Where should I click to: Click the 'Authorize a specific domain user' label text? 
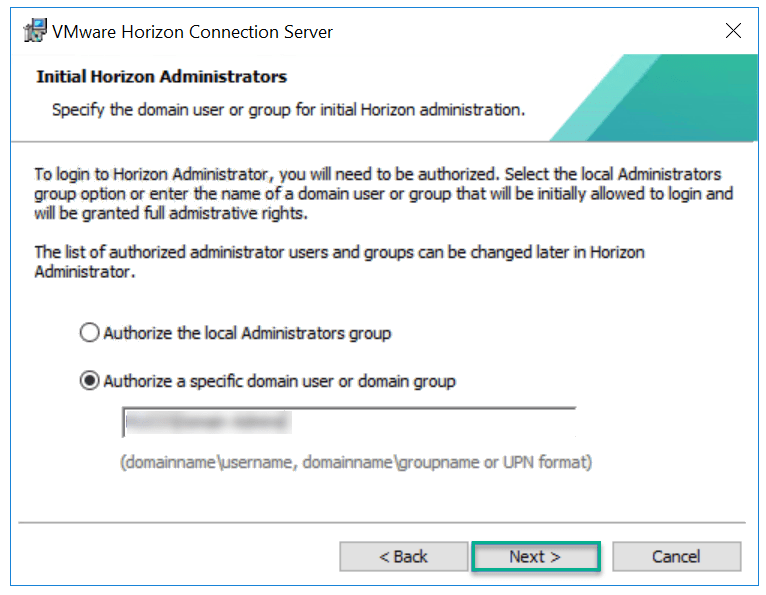click(279, 381)
